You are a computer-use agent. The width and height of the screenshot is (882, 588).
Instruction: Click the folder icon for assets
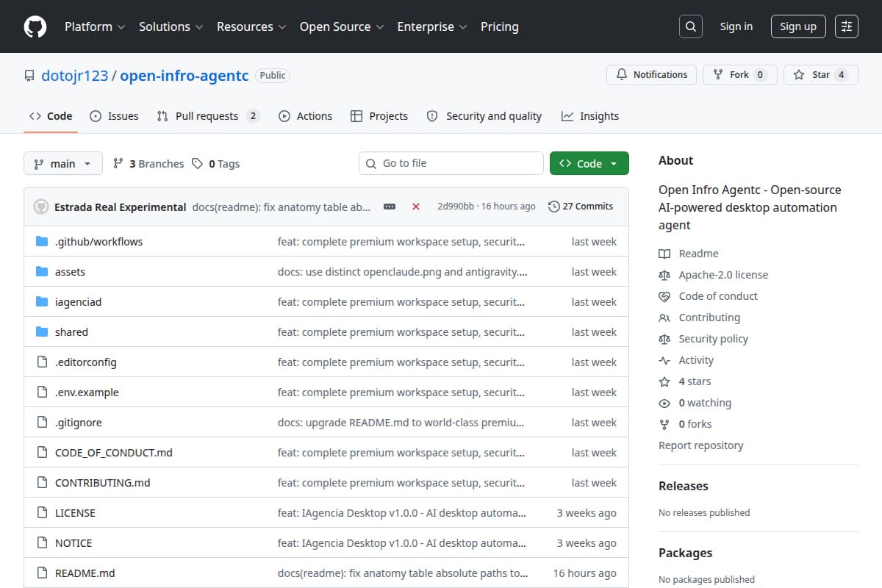click(x=42, y=272)
